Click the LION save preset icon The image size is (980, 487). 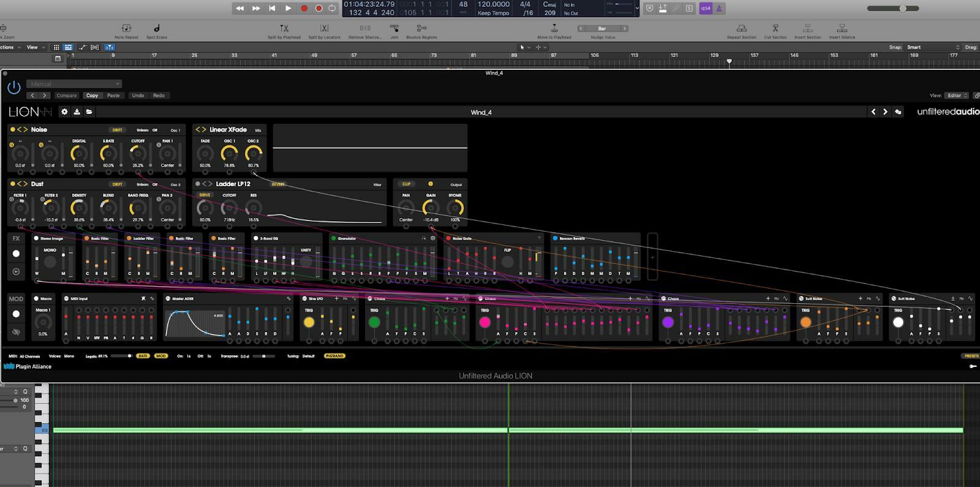coord(77,111)
